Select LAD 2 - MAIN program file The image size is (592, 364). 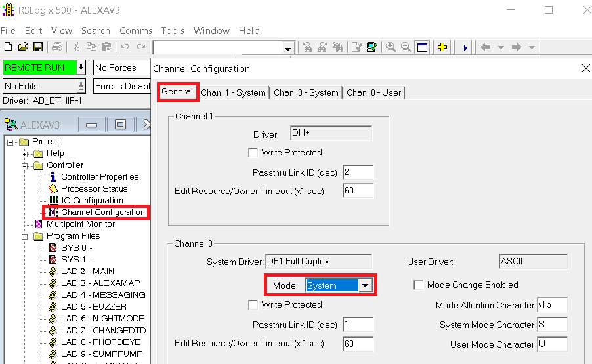[87, 272]
